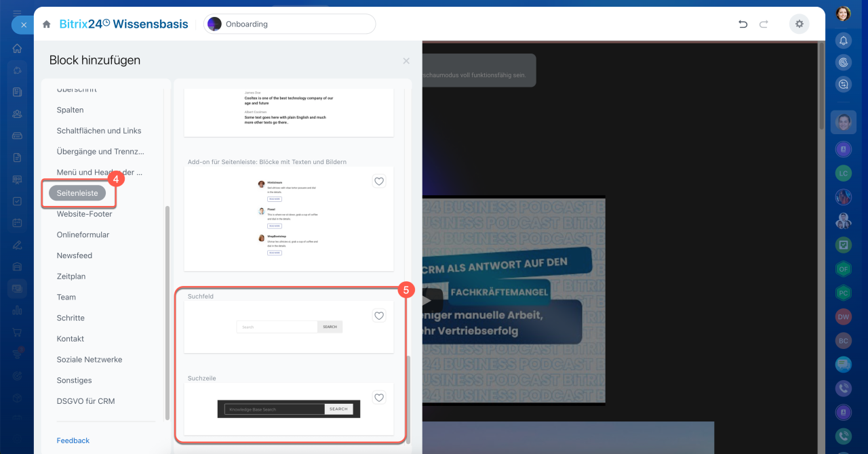868x454 pixels.
Task: Open the Feedback link
Action: pos(73,440)
